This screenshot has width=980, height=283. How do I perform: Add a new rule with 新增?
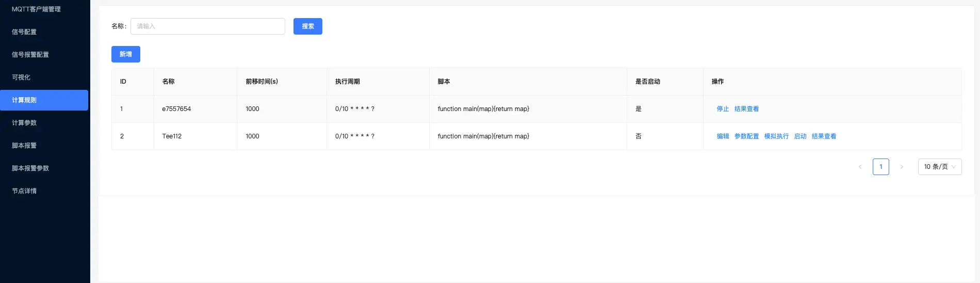pos(126,54)
